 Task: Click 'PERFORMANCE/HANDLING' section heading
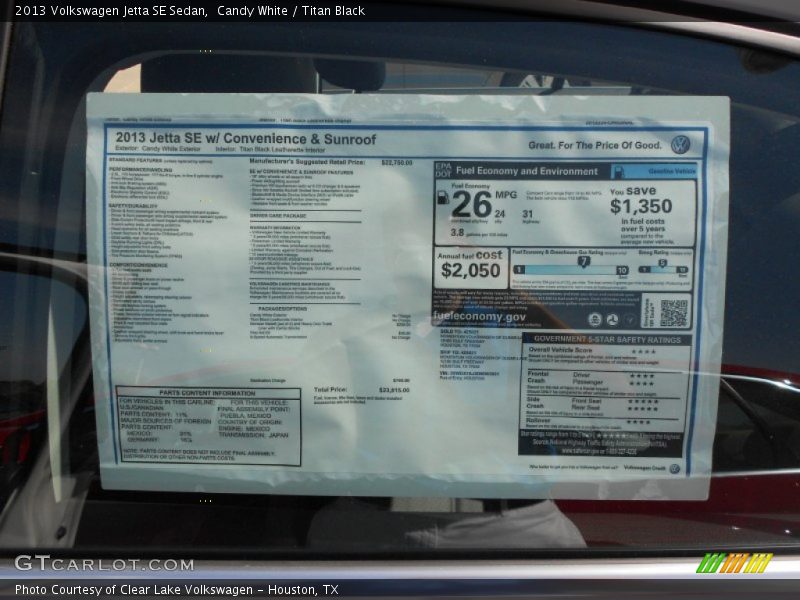pos(140,170)
